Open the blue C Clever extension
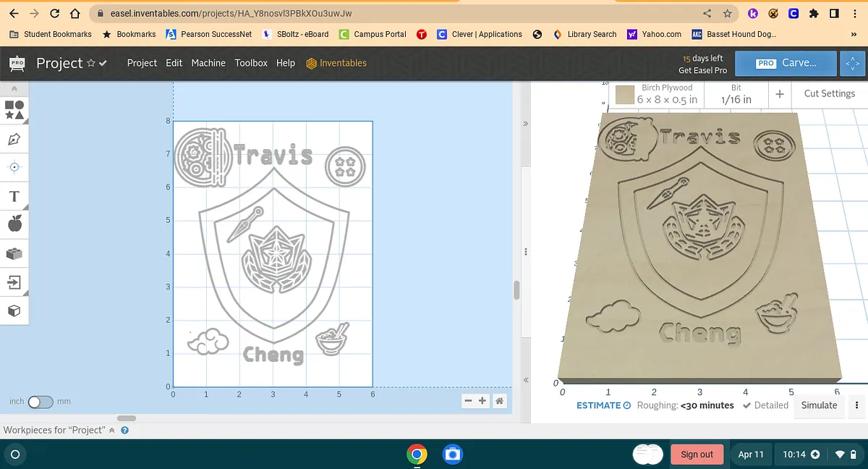Viewport: 868px width, 469px height. [x=793, y=13]
